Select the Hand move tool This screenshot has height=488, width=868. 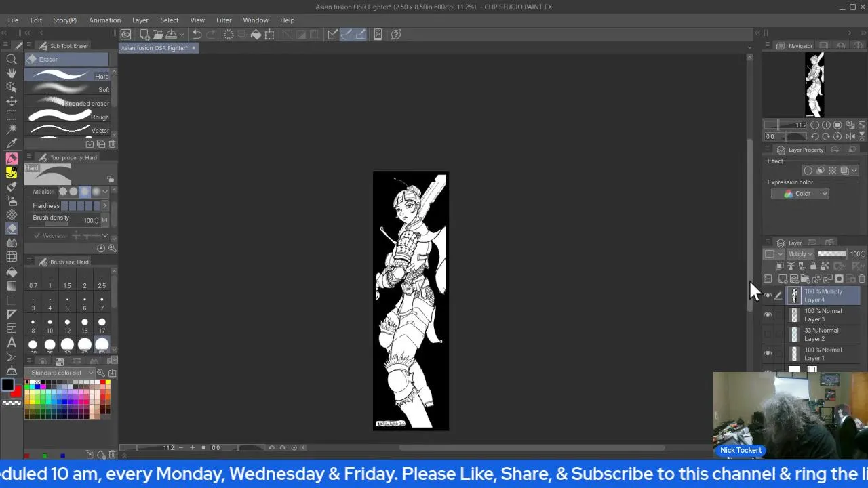click(x=12, y=73)
